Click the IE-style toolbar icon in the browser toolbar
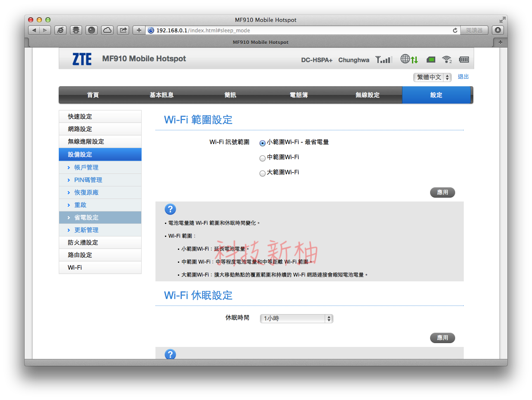This screenshot has height=400, width=532. tap(60, 30)
